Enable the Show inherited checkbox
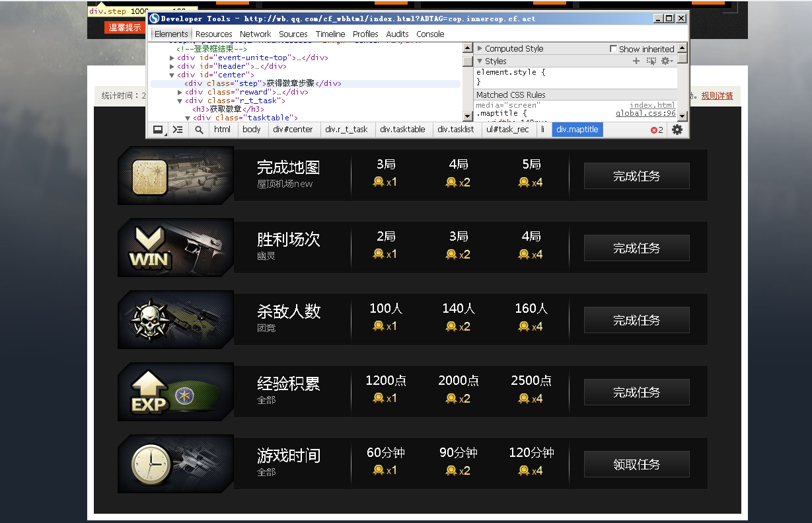This screenshot has height=523, width=812. pyautogui.click(x=614, y=49)
